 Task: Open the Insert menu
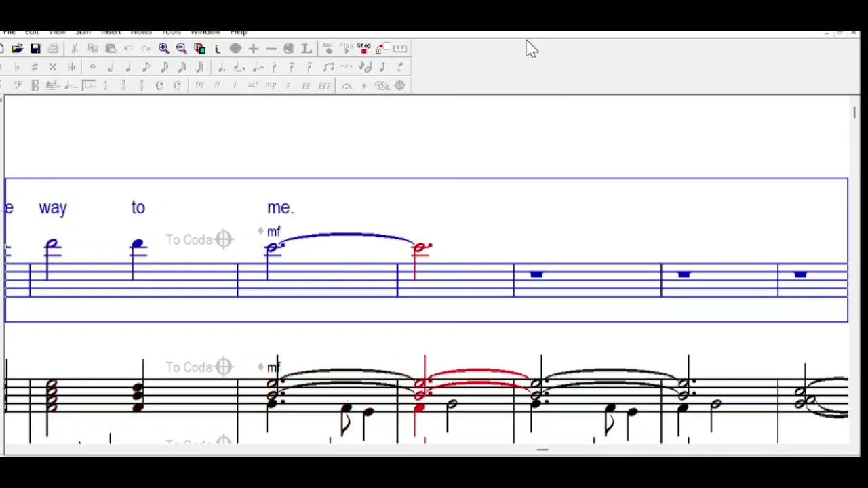(111, 32)
